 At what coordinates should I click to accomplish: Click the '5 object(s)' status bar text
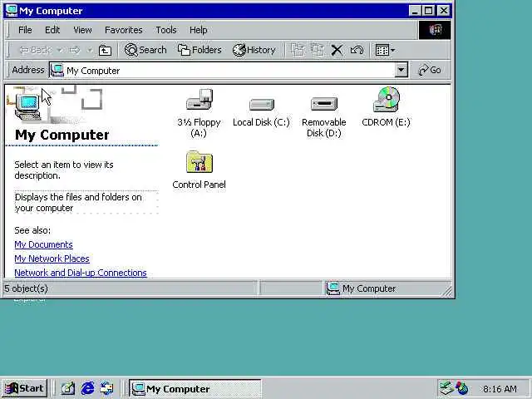point(26,288)
